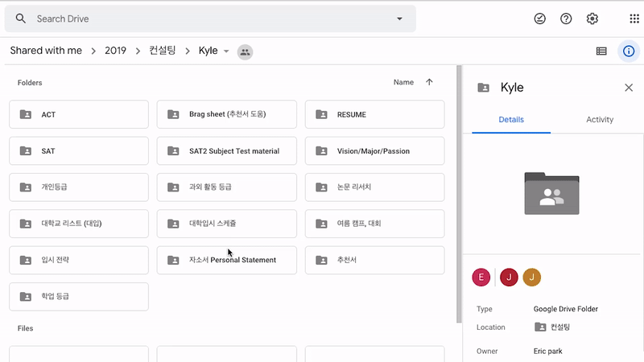Screen dimensions: 644x362
Task: Open the Google apps grid icon
Action: (x=634, y=19)
